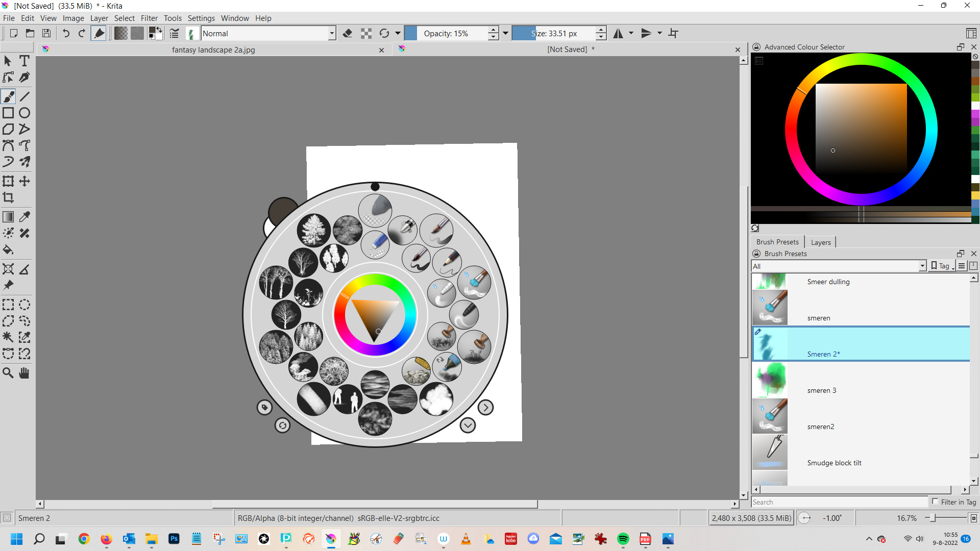Screen dimensions: 980x551
Task: Choose the Zoom magnifier tool
Action: click(8, 373)
